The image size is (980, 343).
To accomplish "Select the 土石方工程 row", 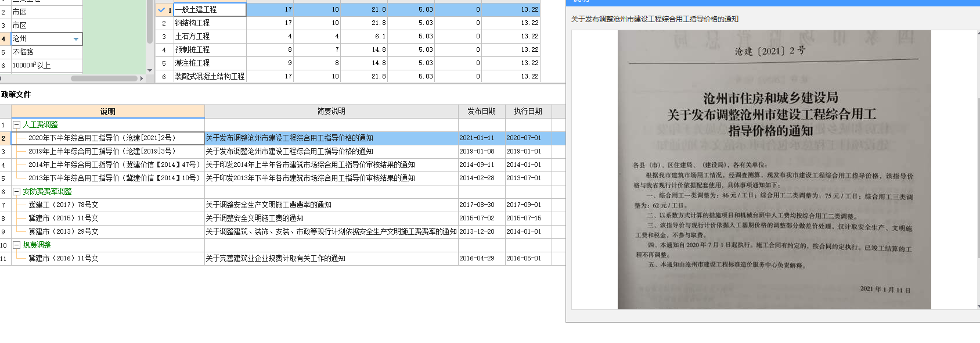I will click(x=347, y=36).
